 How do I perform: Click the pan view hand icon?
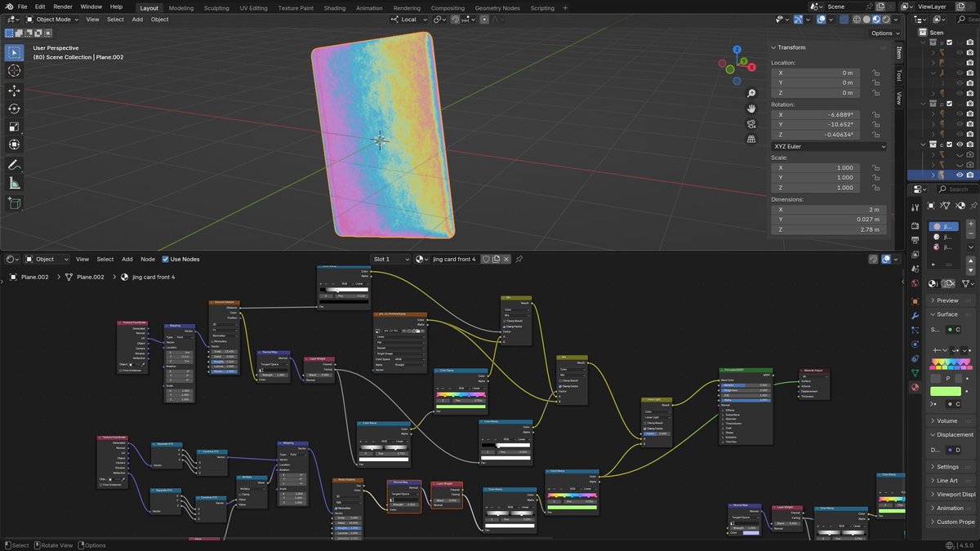[751, 108]
